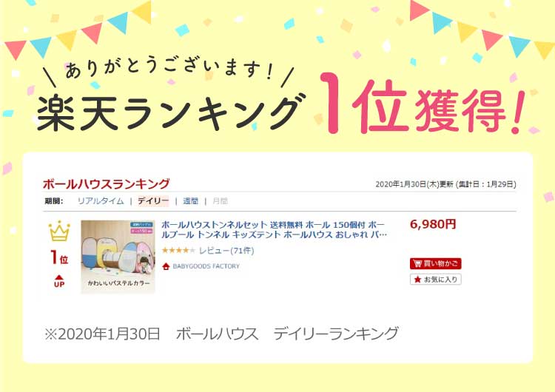Select the デイリー period tab
This screenshot has width=555, height=392.
(x=153, y=201)
